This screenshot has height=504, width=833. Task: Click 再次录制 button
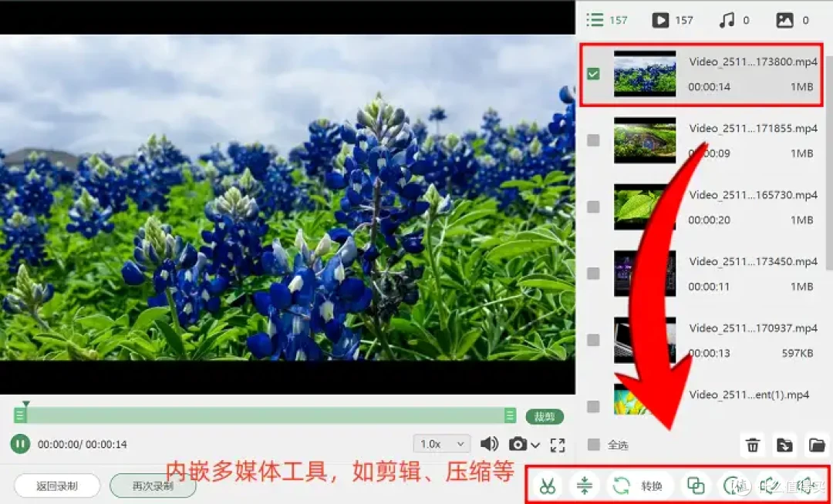(153, 486)
